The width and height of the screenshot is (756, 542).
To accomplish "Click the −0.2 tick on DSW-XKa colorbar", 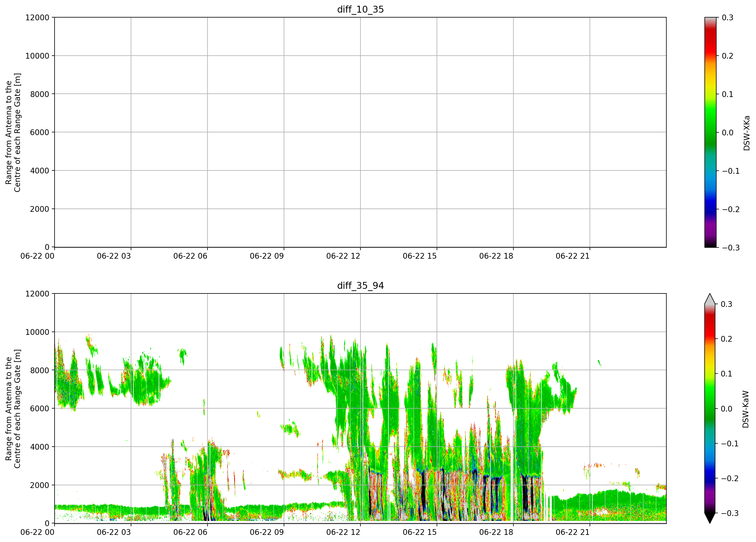I will [731, 209].
